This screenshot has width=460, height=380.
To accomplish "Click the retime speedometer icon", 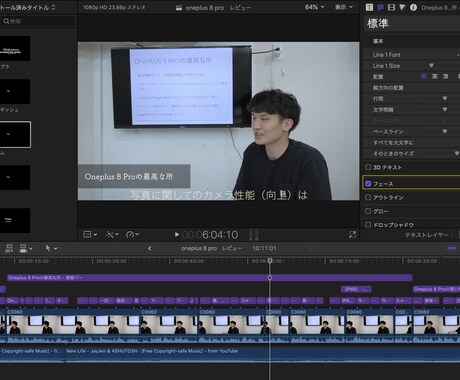I will coord(130,235).
